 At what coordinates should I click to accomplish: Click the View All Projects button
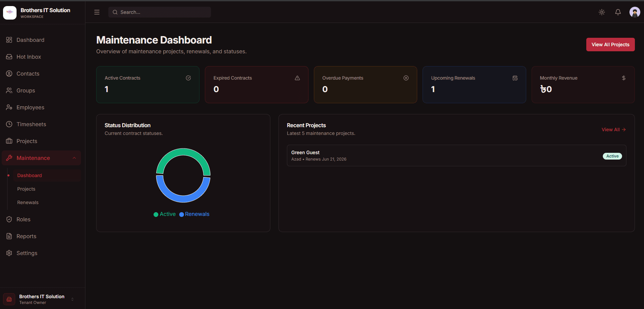pos(610,45)
